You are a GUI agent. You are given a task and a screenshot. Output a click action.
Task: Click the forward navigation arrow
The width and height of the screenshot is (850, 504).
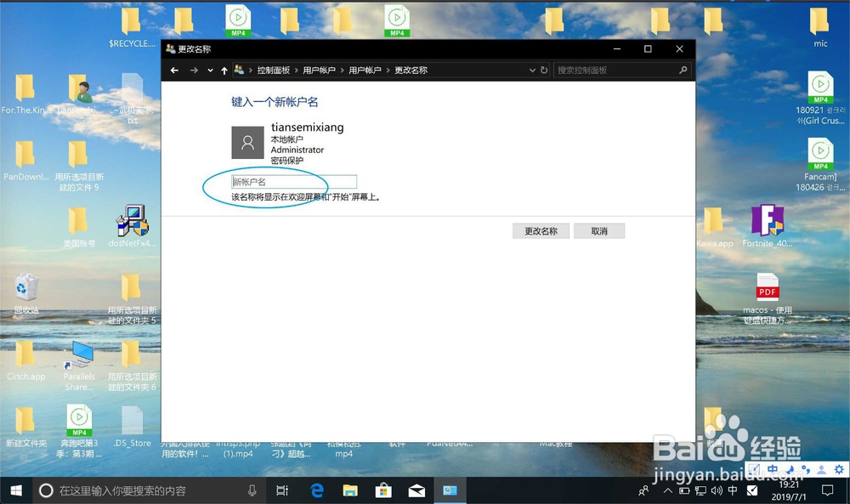(194, 71)
